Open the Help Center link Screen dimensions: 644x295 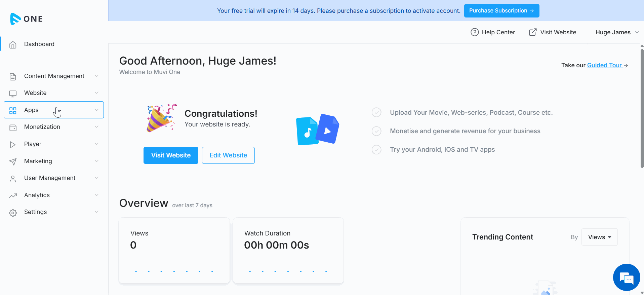pos(493,32)
